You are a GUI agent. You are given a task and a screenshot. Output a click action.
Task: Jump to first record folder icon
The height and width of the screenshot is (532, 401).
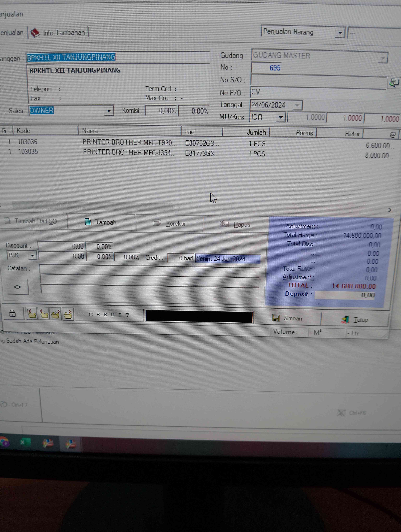tap(32, 314)
